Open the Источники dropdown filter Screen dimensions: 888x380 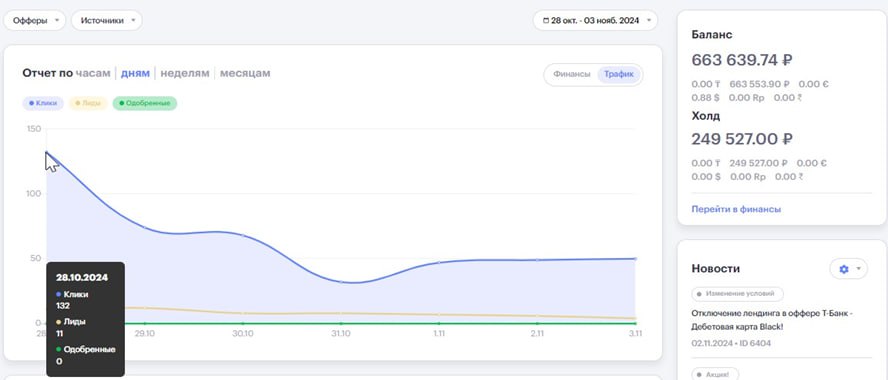[x=107, y=20]
